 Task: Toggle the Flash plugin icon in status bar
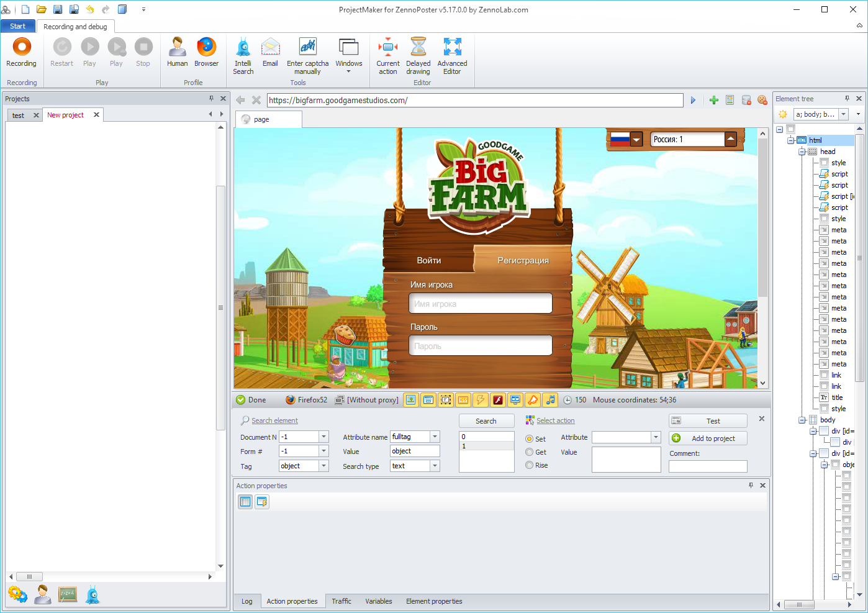[x=497, y=400]
